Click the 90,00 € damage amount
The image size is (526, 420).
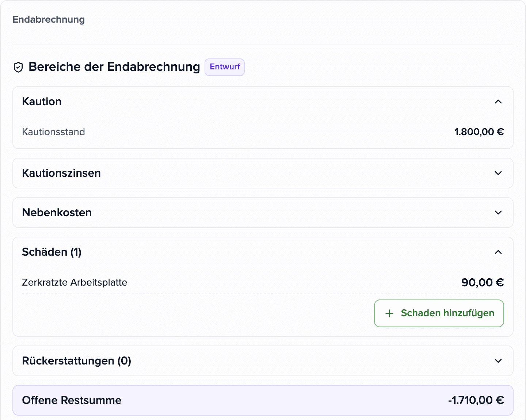coord(483,282)
